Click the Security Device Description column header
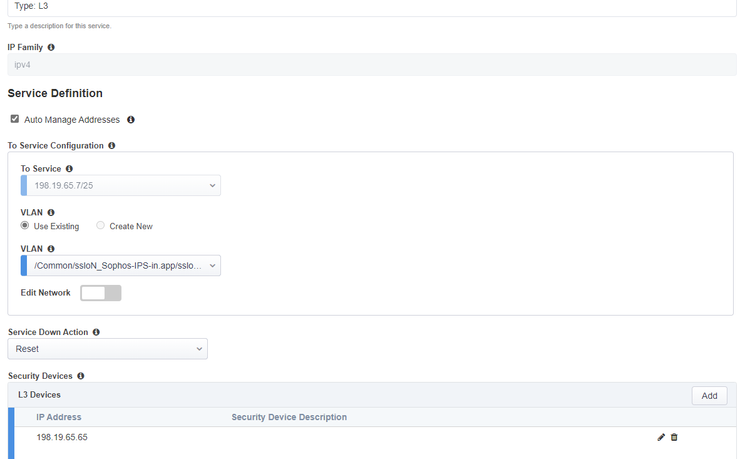 [289, 417]
